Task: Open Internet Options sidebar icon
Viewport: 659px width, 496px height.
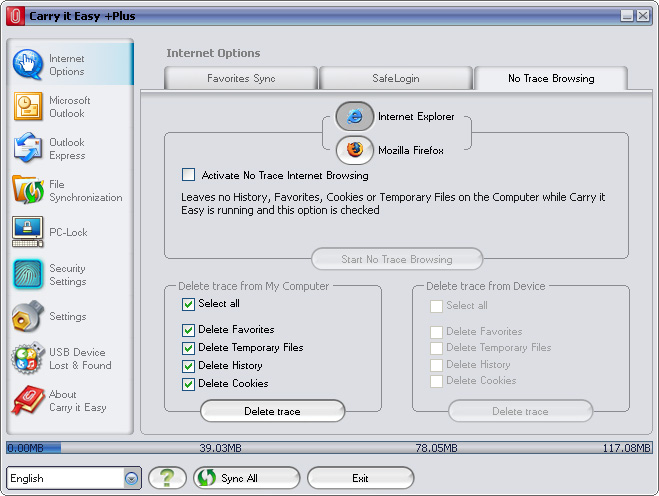Action: coord(27,65)
